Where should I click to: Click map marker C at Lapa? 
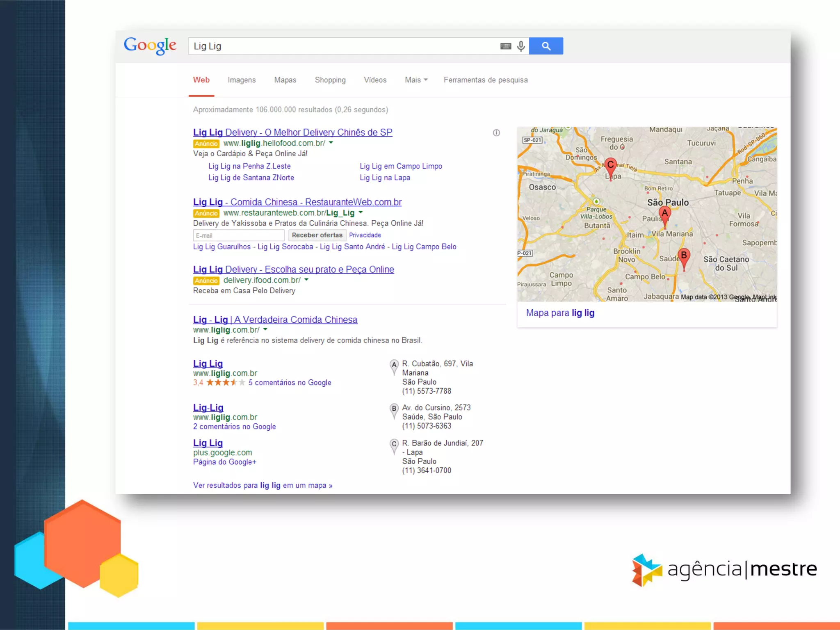tap(610, 165)
